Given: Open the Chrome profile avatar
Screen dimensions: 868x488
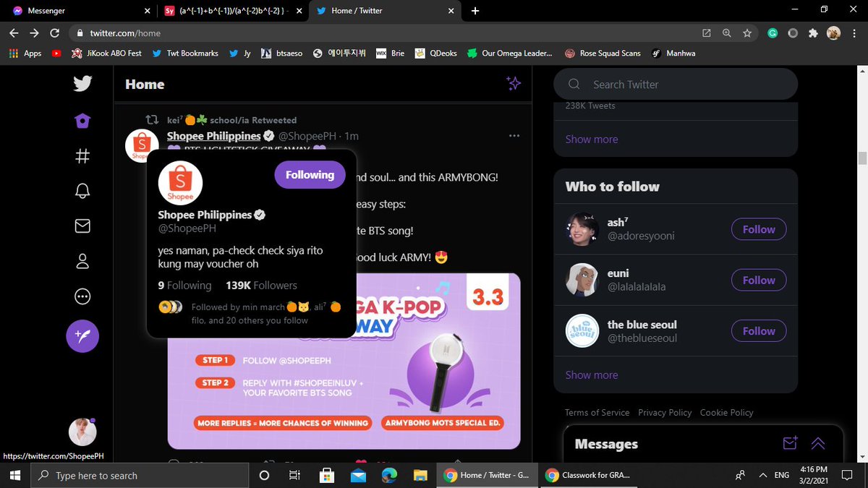Looking at the screenshot, I should pos(833,33).
